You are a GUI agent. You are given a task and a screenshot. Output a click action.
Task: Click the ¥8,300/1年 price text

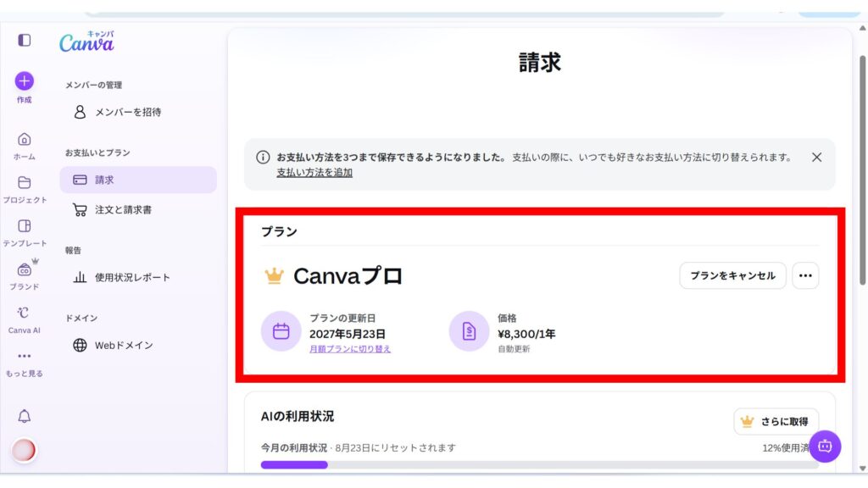point(526,334)
